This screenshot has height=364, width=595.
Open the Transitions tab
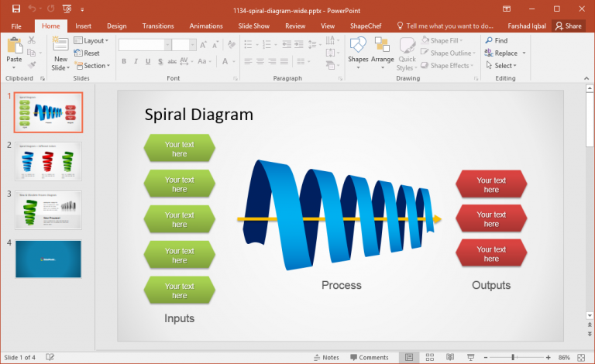click(158, 26)
